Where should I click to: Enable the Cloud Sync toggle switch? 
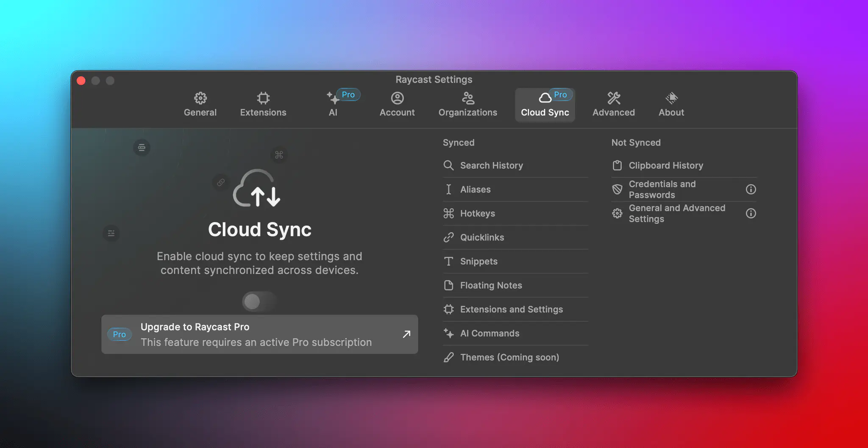point(259,302)
